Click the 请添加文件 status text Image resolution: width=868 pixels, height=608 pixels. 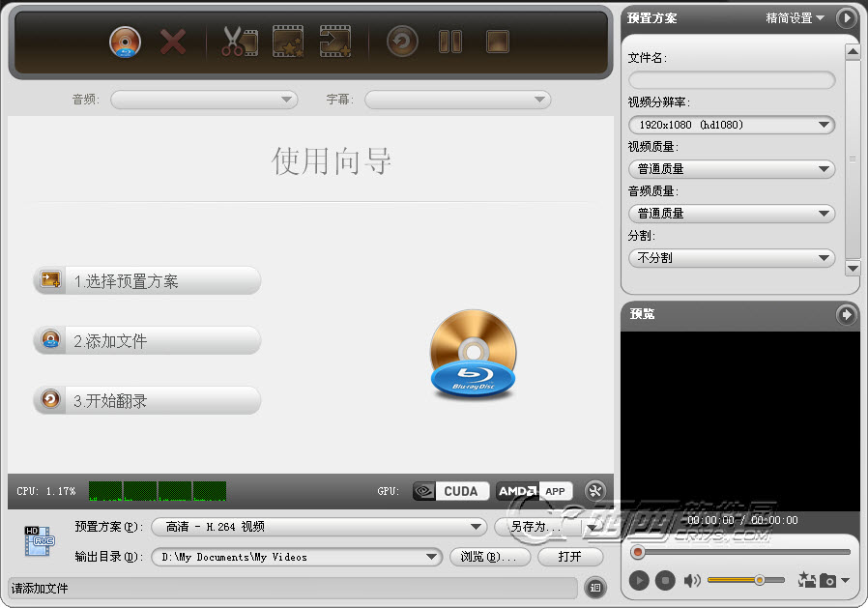point(40,588)
